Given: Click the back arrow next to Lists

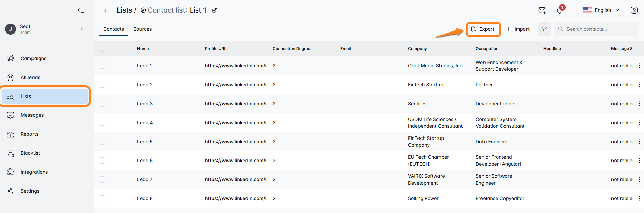Looking at the screenshot, I should click(x=106, y=10).
